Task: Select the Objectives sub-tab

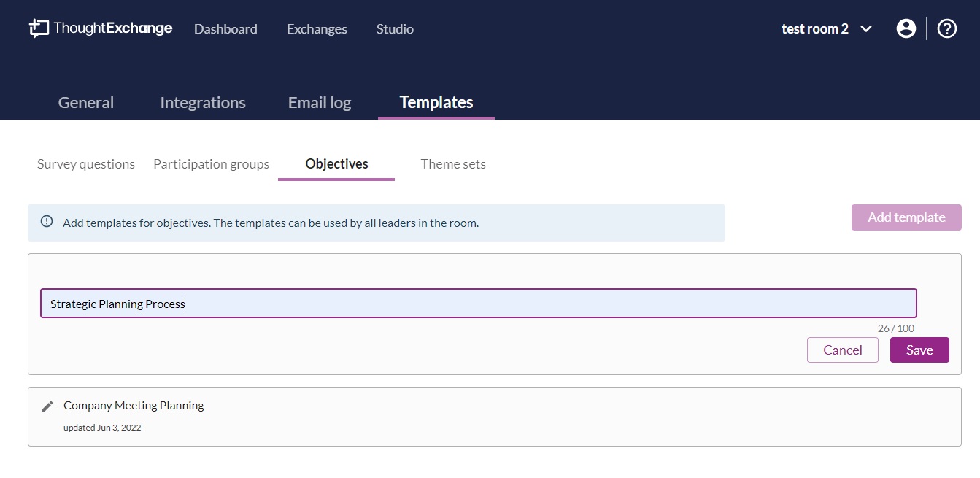Action: point(336,164)
